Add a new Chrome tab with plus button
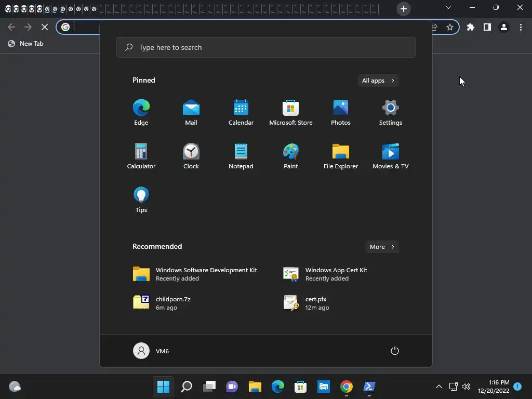 click(403, 9)
